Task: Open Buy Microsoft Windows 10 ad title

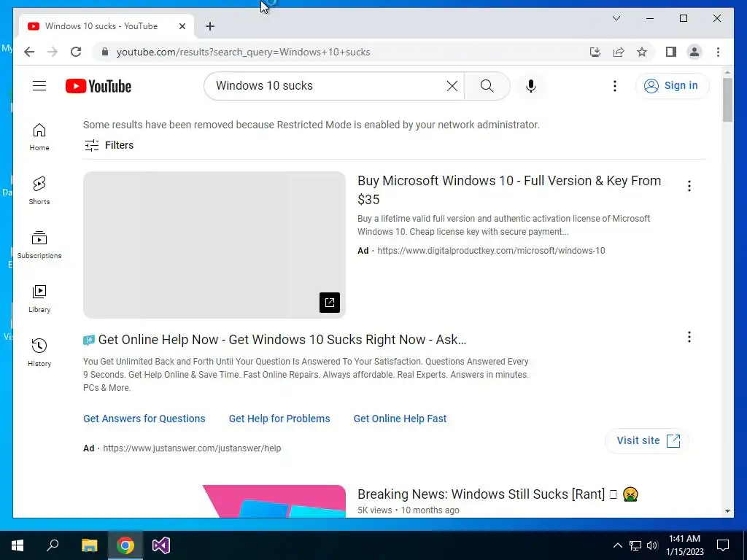Action: pos(509,190)
